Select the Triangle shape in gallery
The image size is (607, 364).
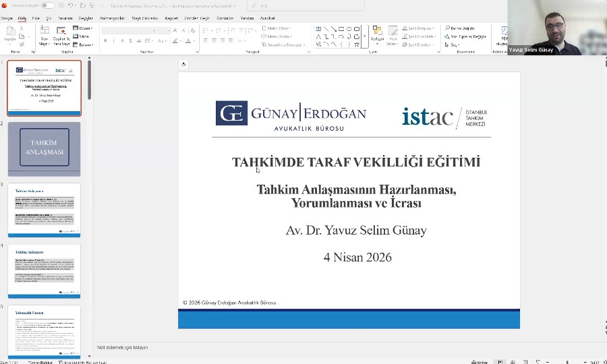pyautogui.click(x=318, y=37)
